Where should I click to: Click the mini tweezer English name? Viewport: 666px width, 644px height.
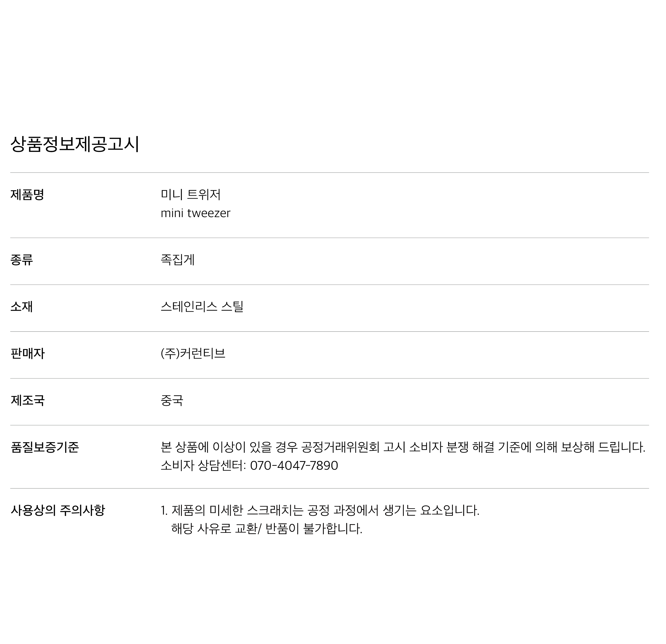(195, 213)
